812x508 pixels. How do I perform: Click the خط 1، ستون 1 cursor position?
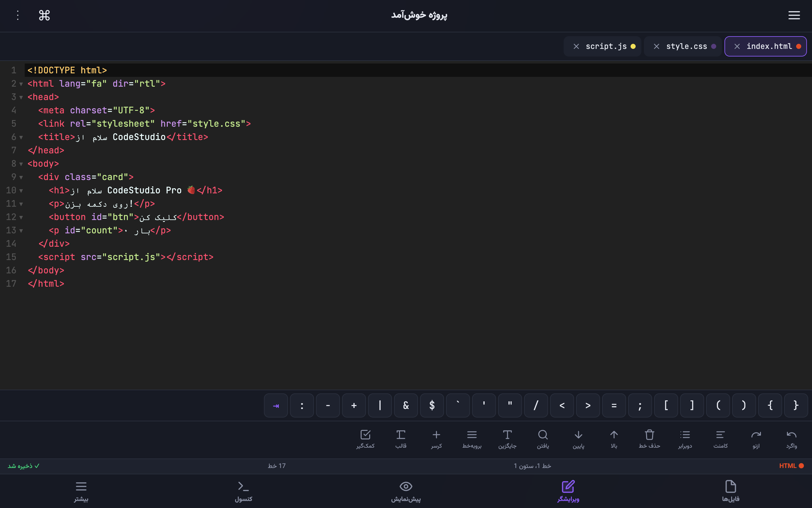point(532,466)
